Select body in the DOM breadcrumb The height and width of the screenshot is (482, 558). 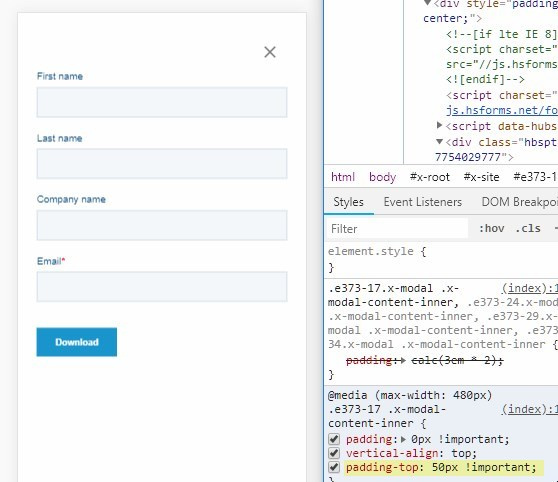[x=382, y=177]
